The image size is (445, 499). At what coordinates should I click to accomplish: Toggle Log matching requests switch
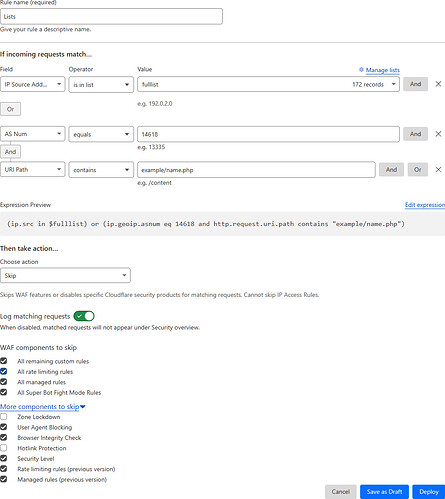coord(84,316)
